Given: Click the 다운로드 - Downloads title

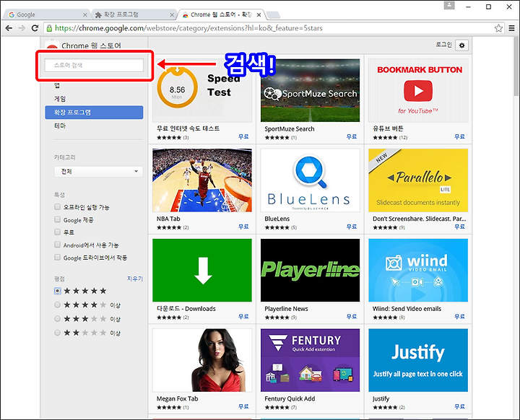Looking at the screenshot, I should click(x=186, y=309).
